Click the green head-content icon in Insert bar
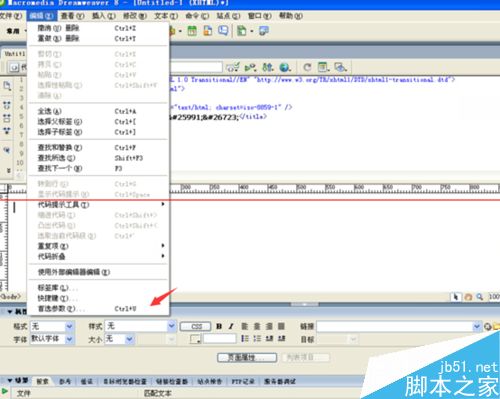 point(242,31)
